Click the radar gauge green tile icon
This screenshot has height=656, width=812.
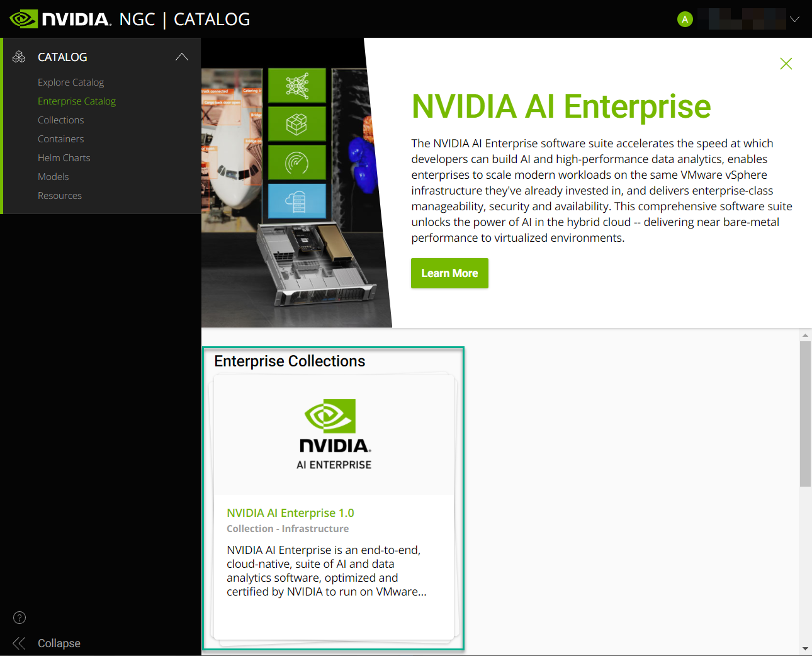(297, 162)
